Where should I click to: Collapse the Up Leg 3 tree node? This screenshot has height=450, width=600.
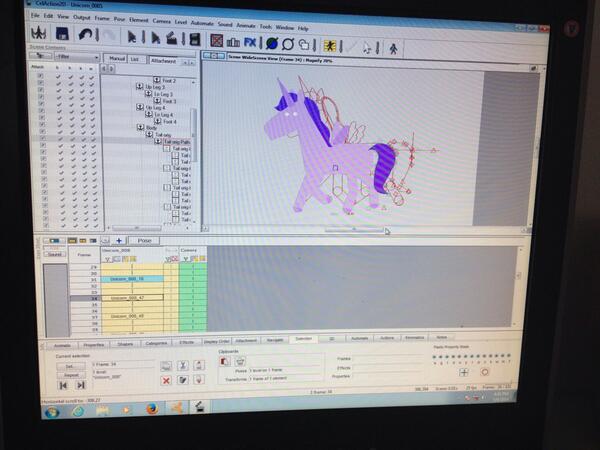pyautogui.click(x=140, y=86)
